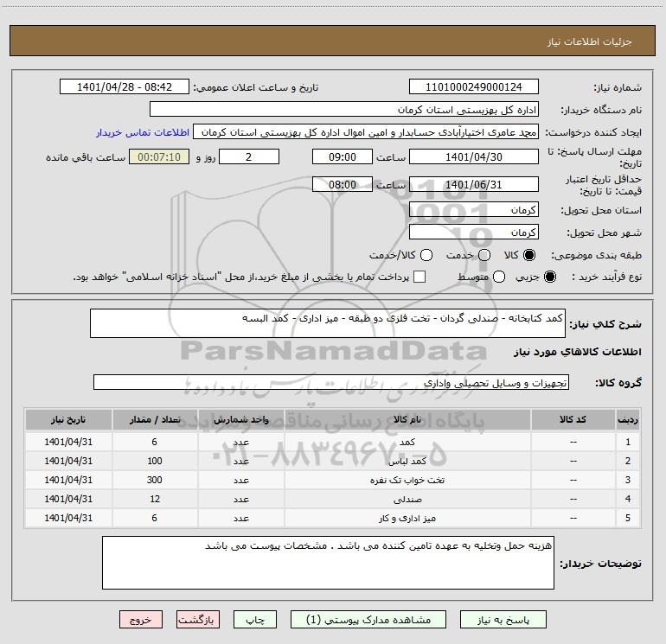Click the شماره نیاز number field

(474, 86)
